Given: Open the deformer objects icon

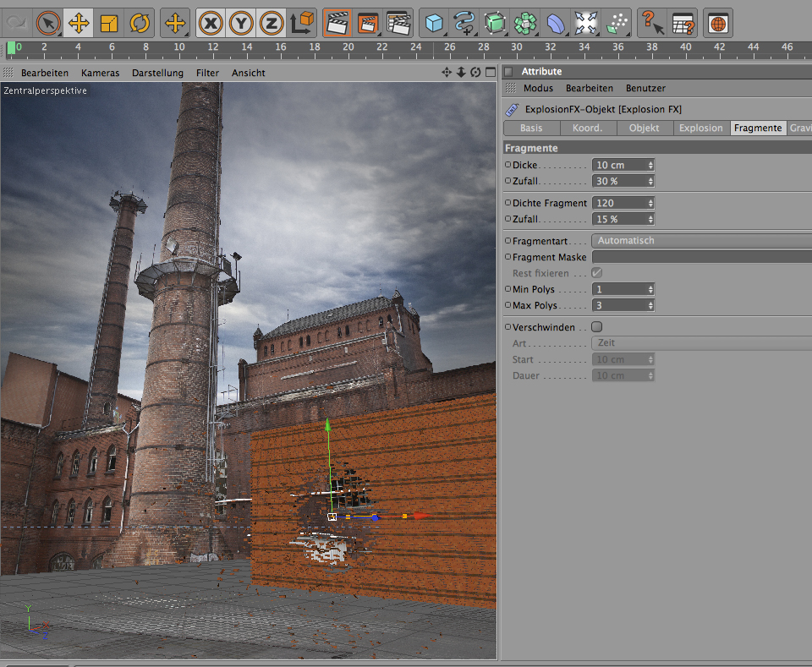Looking at the screenshot, I should pos(556,23).
